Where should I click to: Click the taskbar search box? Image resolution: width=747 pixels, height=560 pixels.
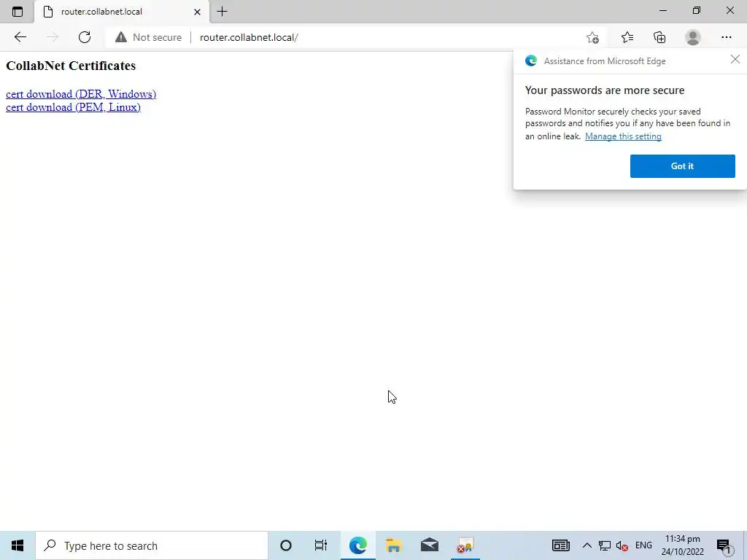[x=152, y=545]
